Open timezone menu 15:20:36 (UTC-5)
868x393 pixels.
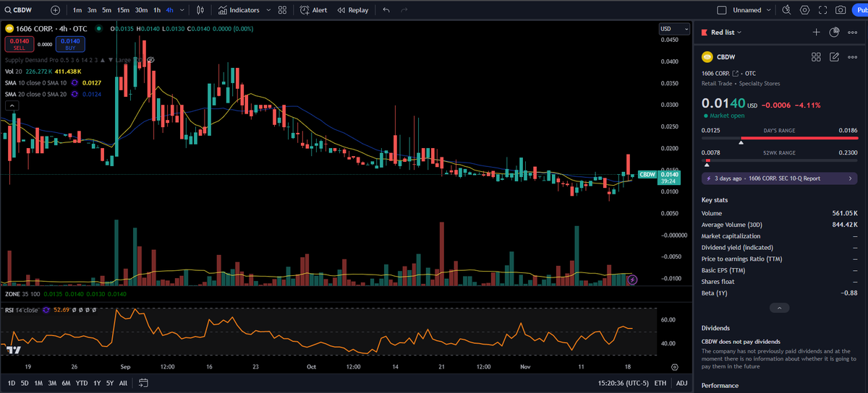tap(623, 383)
